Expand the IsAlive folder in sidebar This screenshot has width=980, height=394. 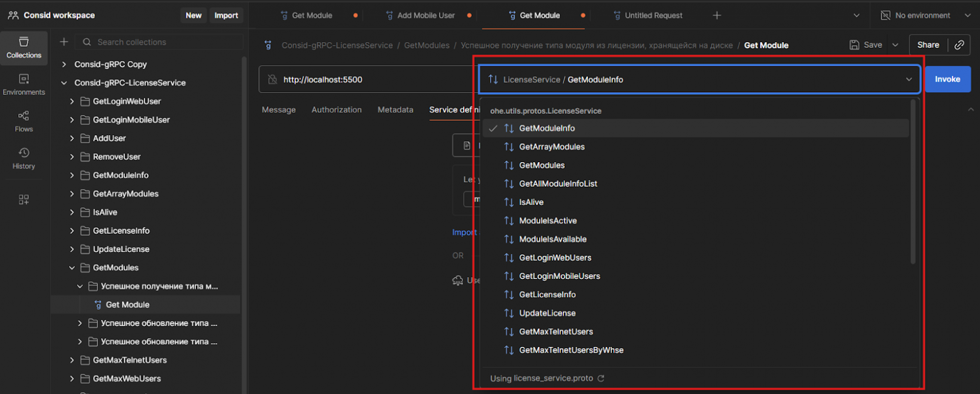pos(72,212)
